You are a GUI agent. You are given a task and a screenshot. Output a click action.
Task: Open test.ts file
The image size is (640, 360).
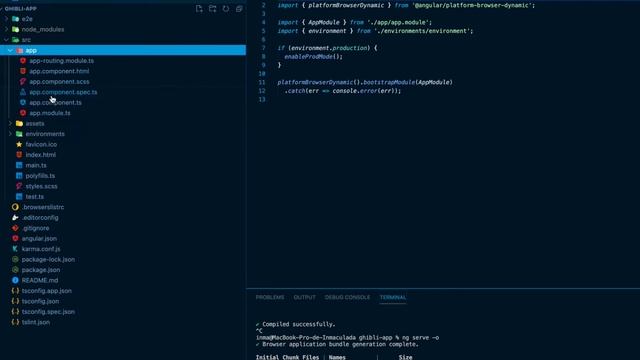(x=34, y=196)
